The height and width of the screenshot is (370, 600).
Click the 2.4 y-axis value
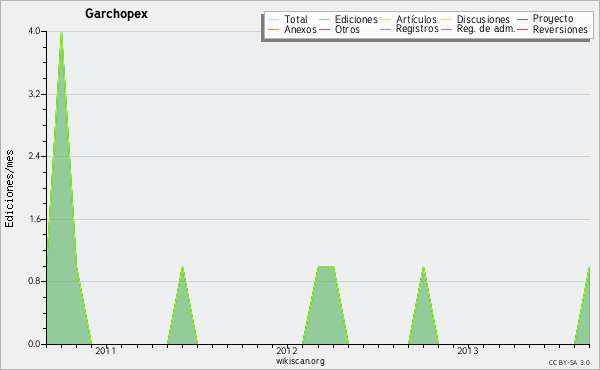tap(34, 156)
